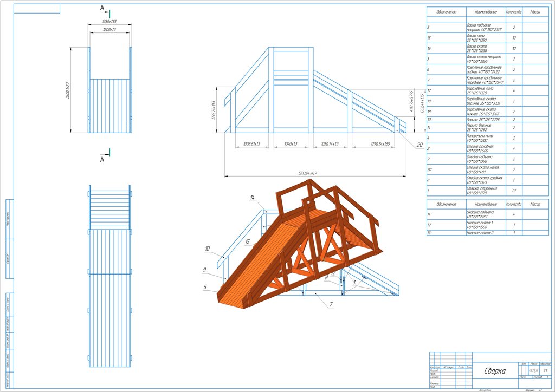The width and height of the screenshot is (555, 392).
Task: Click dimension '1290,54±1,55' under side view
Action: pyautogui.click(x=380, y=144)
